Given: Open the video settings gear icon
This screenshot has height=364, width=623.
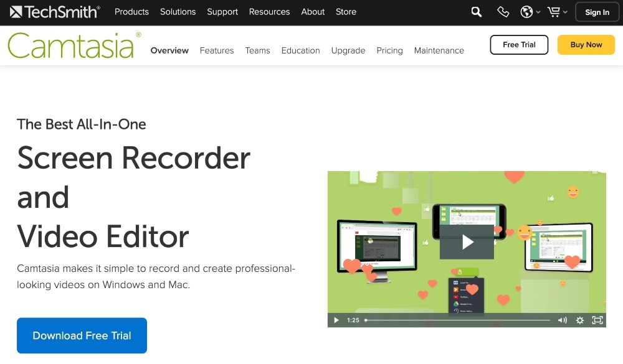Looking at the screenshot, I should pos(580,320).
